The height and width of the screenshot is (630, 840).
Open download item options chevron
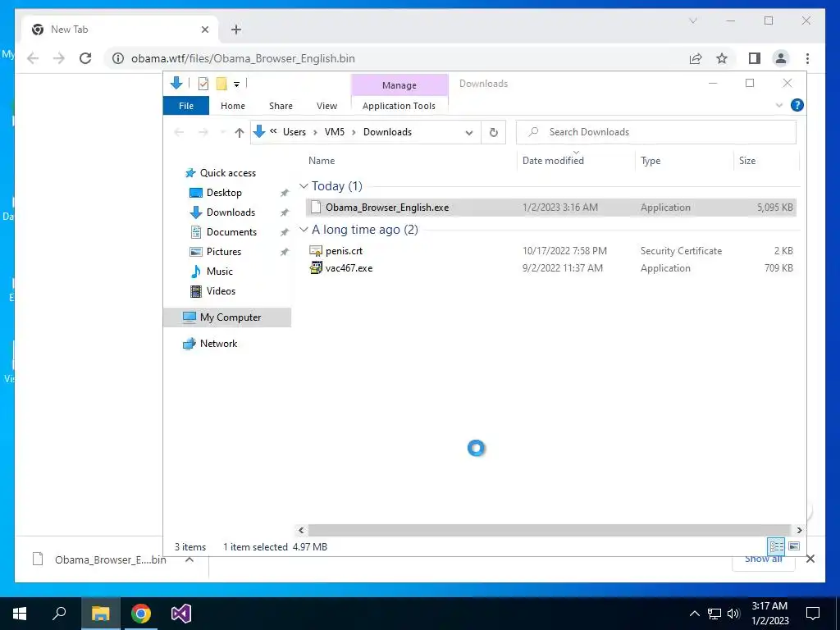(x=189, y=559)
